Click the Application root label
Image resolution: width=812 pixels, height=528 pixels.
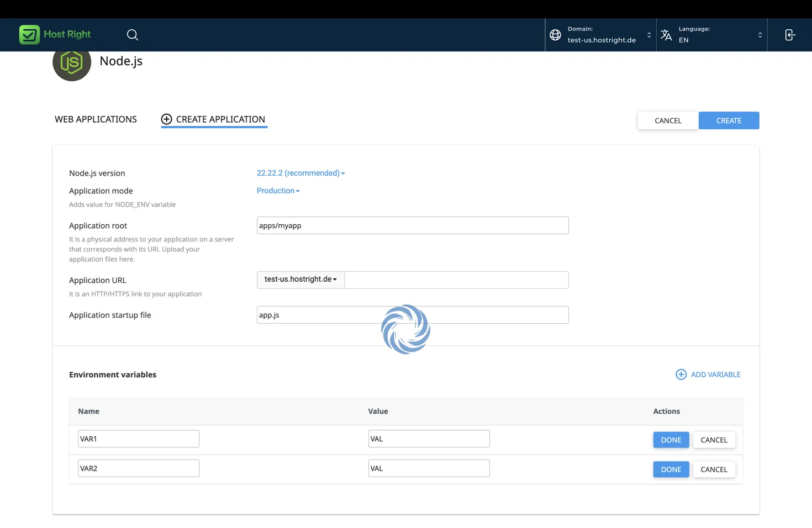click(98, 225)
